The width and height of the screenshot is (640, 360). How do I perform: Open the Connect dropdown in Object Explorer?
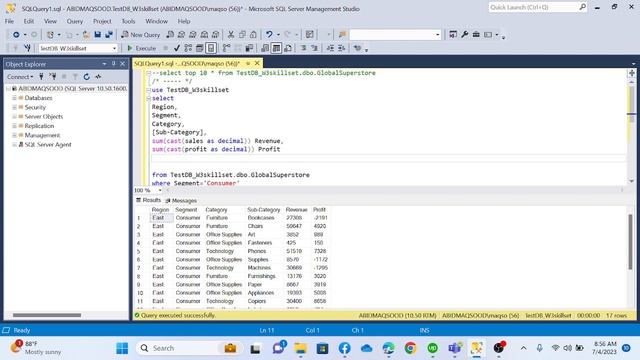20,77
